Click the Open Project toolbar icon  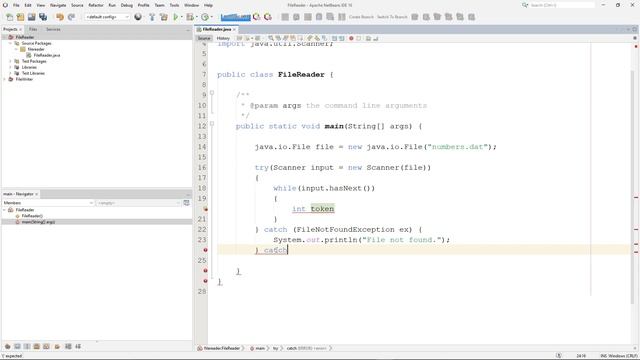pos(31,17)
